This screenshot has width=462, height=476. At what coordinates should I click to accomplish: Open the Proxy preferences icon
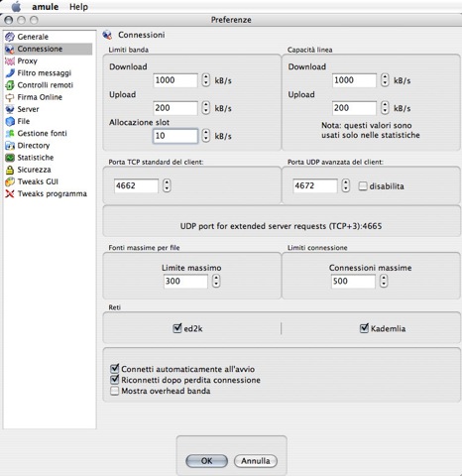[10, 60]
